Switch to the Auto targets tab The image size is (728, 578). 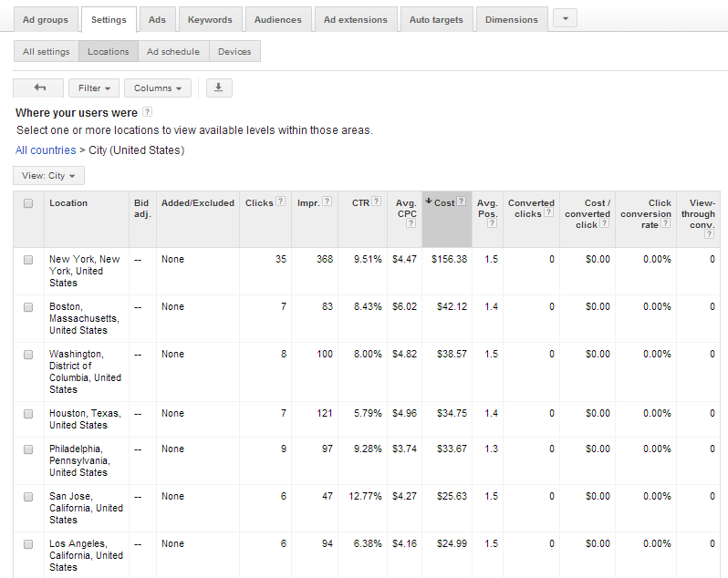436,19
